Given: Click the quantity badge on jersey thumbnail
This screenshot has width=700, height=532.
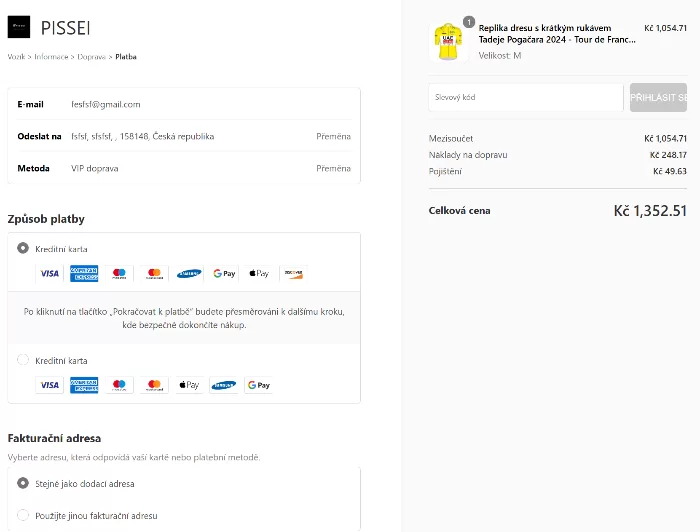Looking at the screenshot, I should click(x=469, y=22).
